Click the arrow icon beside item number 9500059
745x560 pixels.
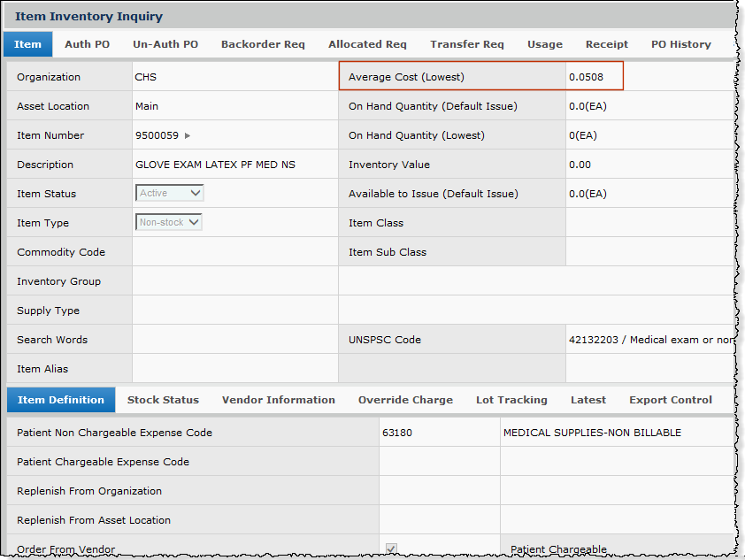coord(188,136)
